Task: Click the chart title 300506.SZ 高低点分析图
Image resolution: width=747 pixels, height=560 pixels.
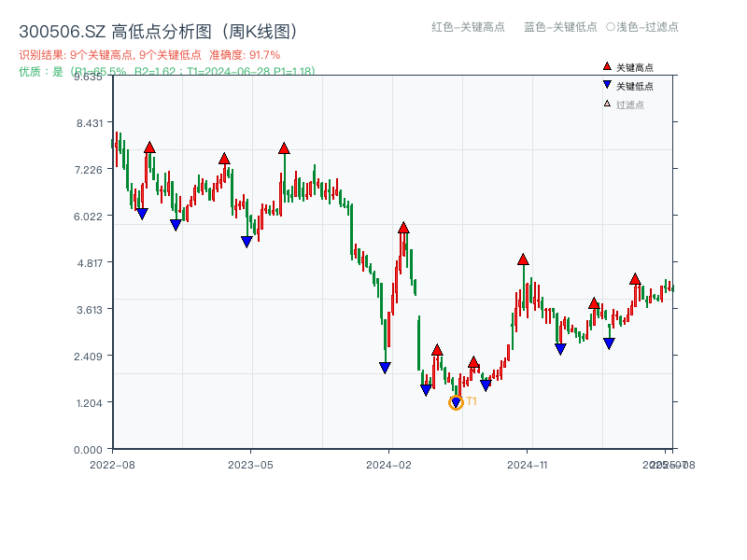Action: click(159, 27)
